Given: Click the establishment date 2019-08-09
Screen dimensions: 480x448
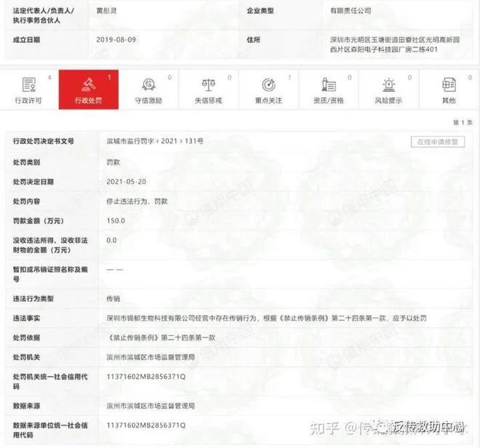Looking at the screenshot, I should 116,39.
